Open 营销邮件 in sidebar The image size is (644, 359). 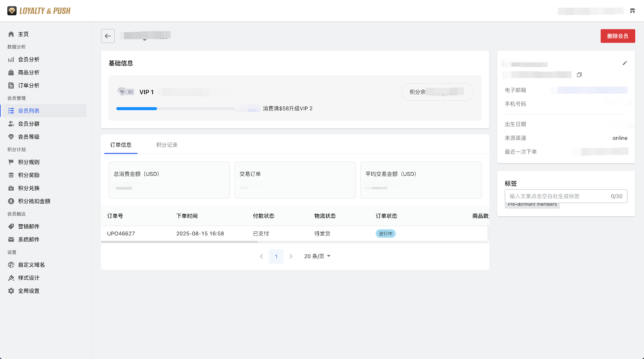(29, 226)
